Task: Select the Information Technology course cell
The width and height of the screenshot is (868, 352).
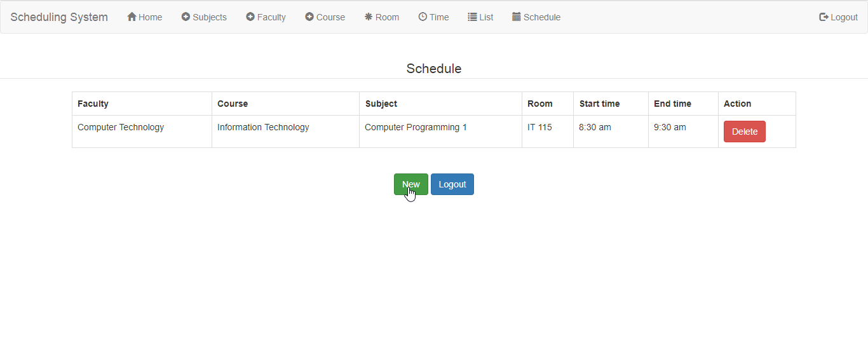Action: [263, 127]
